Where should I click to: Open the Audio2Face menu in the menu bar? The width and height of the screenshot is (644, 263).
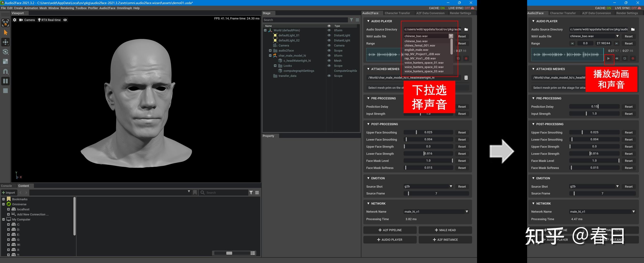[x=107, y=8]
